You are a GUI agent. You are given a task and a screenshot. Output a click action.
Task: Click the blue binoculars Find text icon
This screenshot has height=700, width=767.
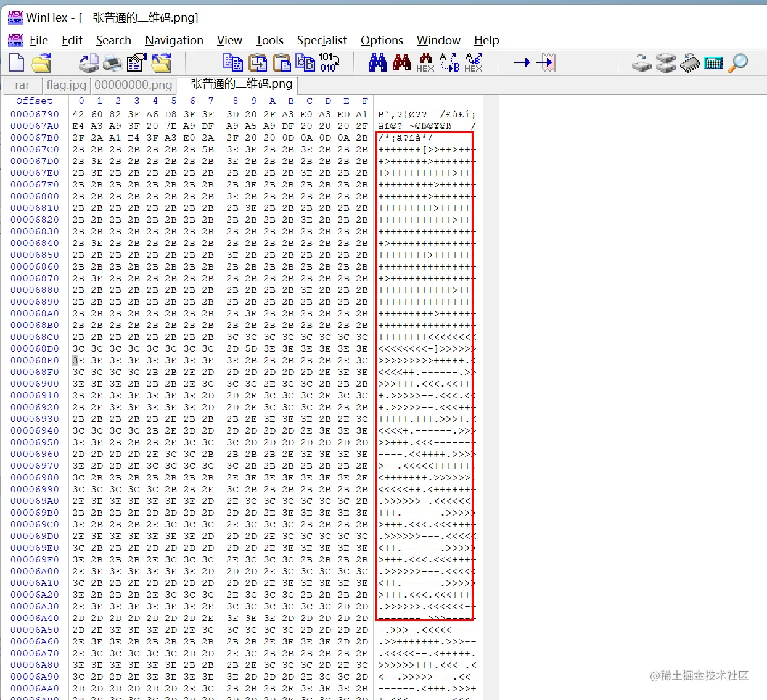point(377,63)
